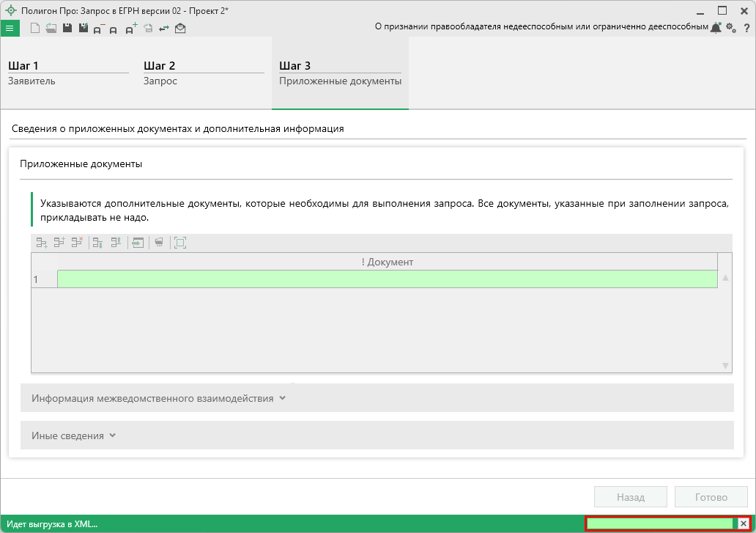Expand the table to full screen

(x=179, y=243)
